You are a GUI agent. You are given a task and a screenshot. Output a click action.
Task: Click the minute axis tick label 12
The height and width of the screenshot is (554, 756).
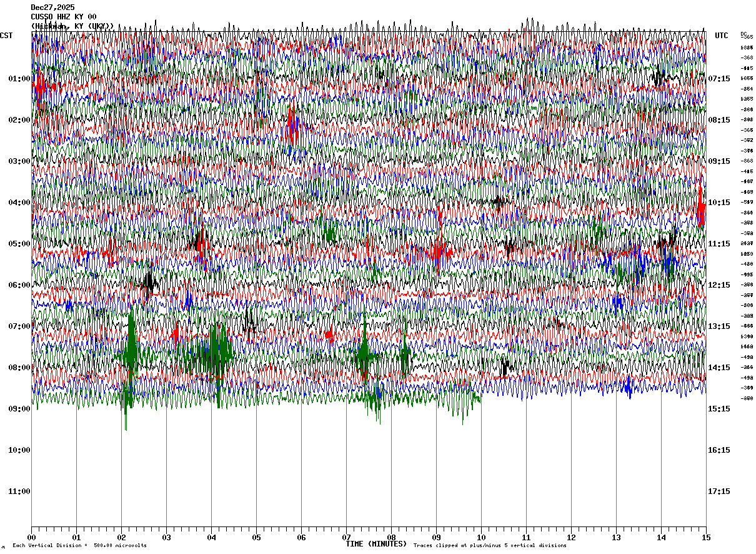(x=571, y=537)
